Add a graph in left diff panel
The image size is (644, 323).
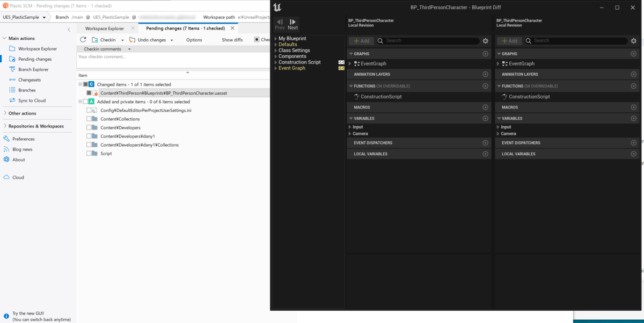coord(486,54)
